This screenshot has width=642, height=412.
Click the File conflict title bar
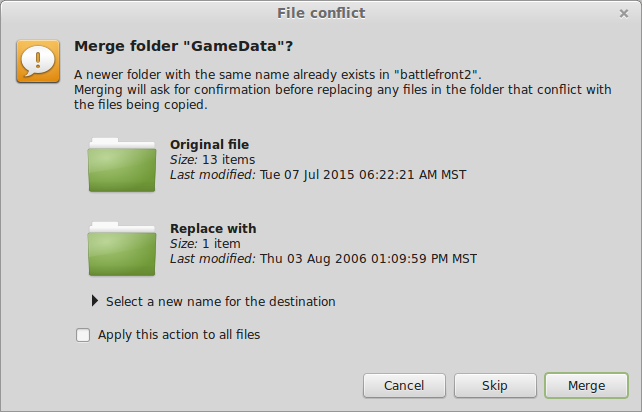pos(321,13)
